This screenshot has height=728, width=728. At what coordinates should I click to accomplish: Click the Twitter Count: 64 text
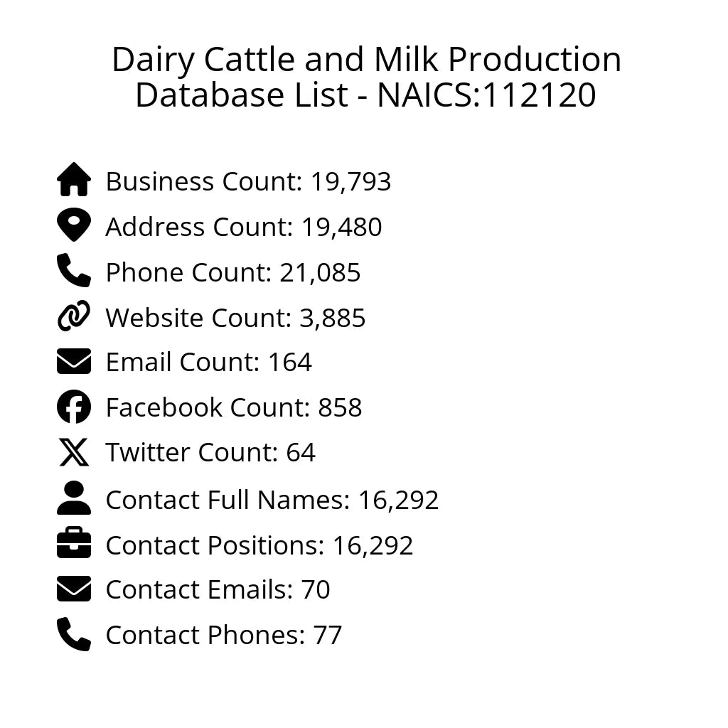[x=210, y=453]
